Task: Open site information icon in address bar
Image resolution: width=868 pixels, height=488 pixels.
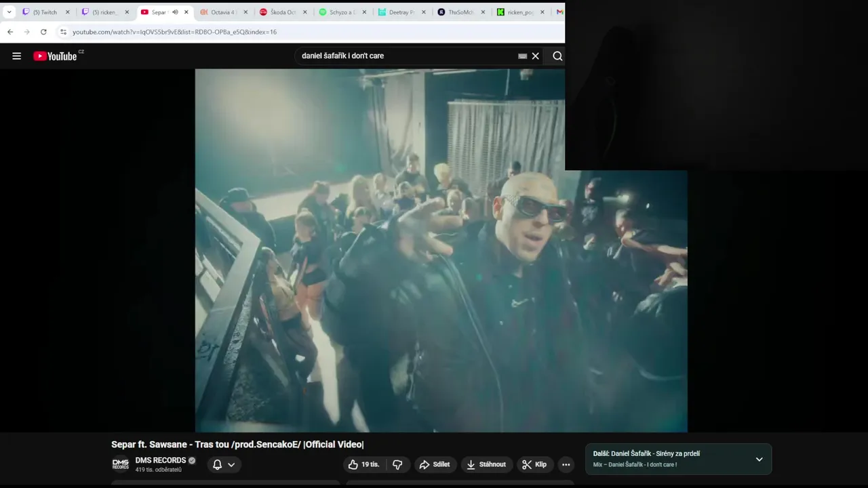Action: tap(63, 32)
